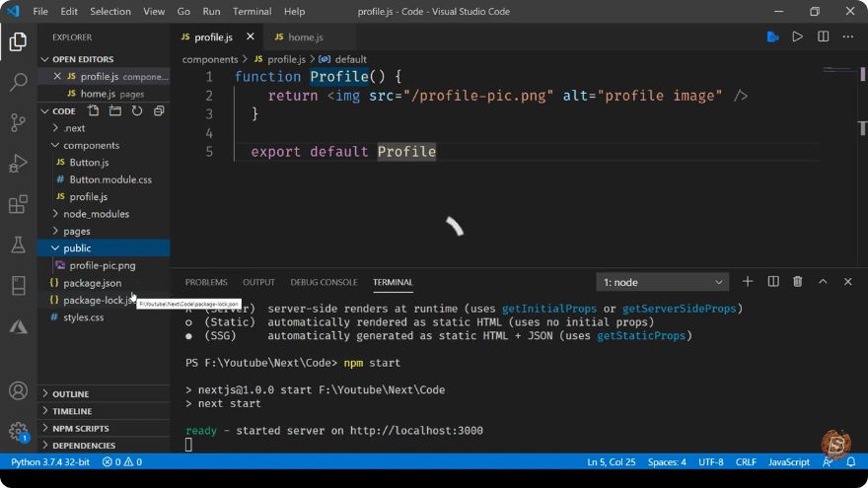This screenshot has width=868, height=488.
Task: Split the editor to the right
Action: click(x=824, y=37)
